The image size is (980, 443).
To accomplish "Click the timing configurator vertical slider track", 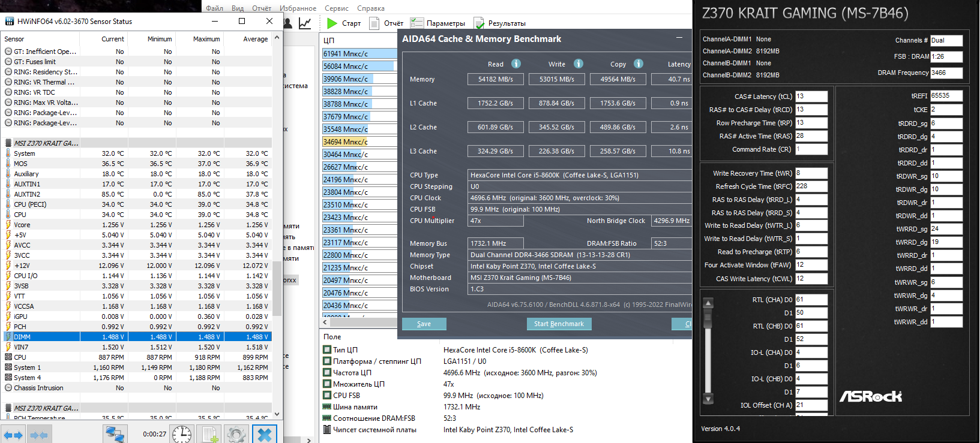I will pyautogui.click(x=708, y=351).
